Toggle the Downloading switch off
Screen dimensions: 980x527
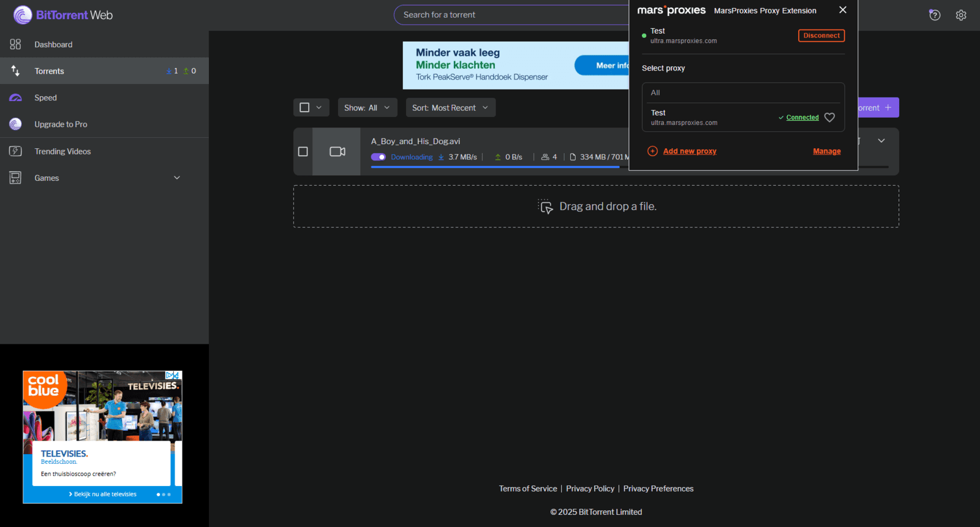click(378, 157)
